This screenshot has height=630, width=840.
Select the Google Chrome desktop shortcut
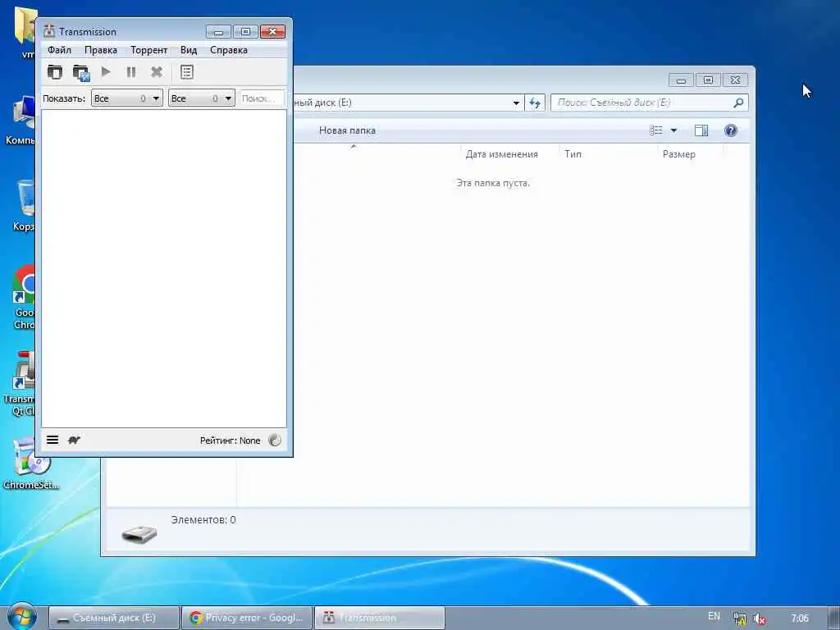pos(24,298)
